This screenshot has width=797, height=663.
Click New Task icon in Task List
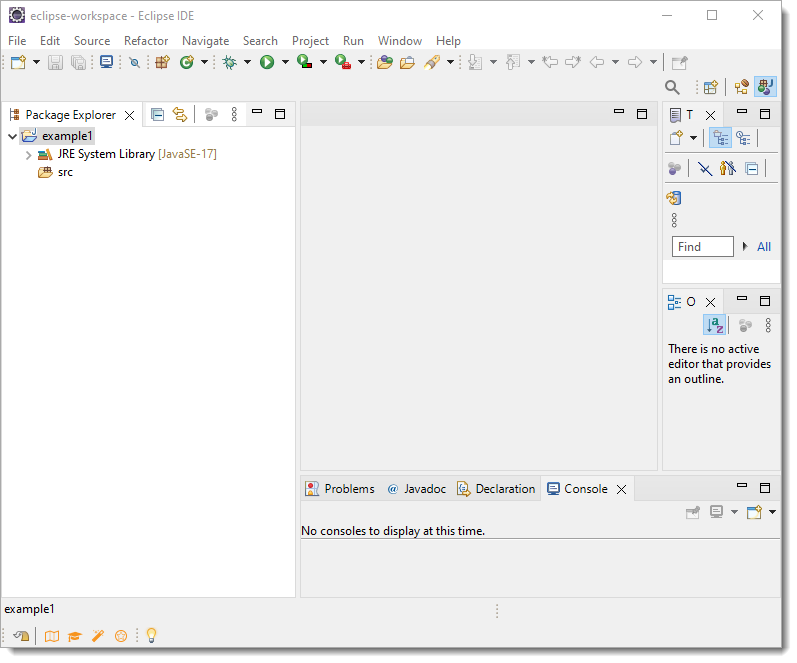pos(677,138)
